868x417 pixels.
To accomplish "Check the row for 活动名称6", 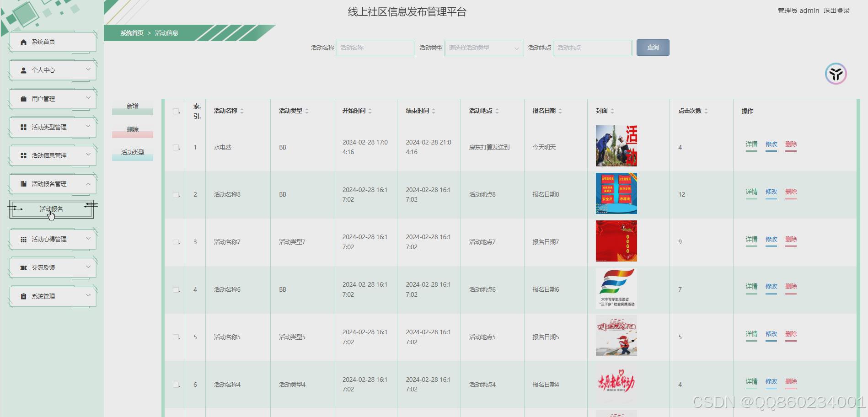I will [176, 290].
